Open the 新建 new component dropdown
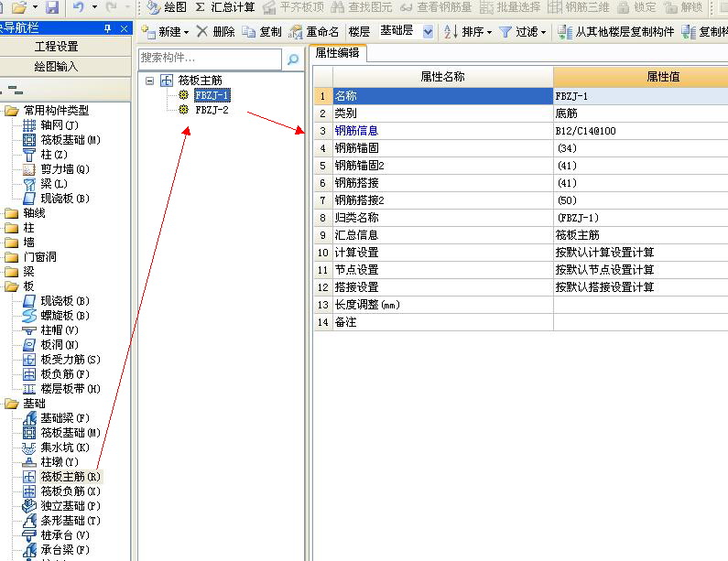The width and height of the screenshot is (728, 561). point(186,32)
